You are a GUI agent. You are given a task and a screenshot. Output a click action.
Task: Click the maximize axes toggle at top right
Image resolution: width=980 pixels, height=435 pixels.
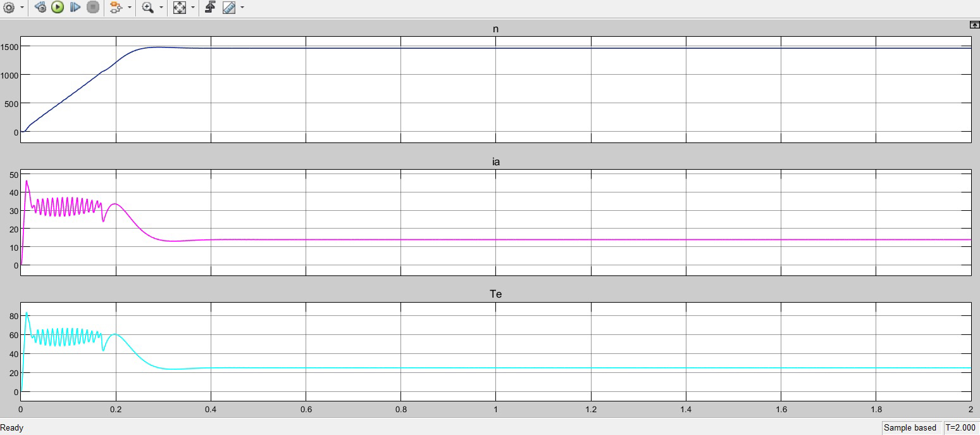pos(974,25)
